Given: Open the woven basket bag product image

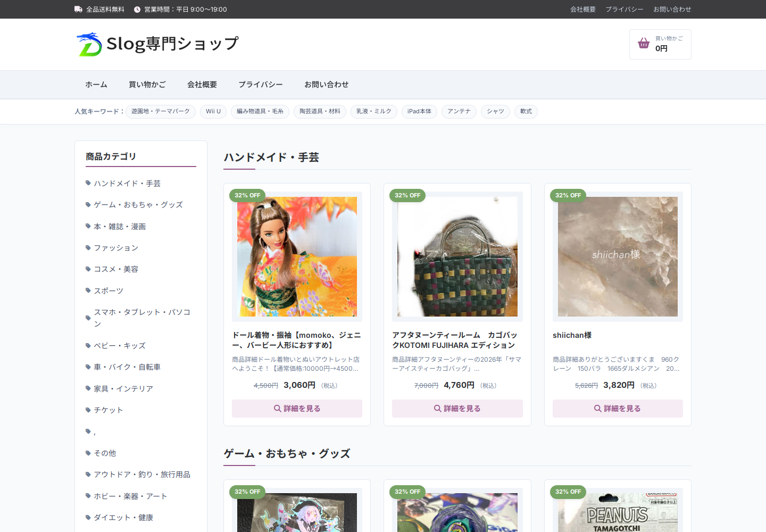Looking at the screenshot, I should click(457, 256).
